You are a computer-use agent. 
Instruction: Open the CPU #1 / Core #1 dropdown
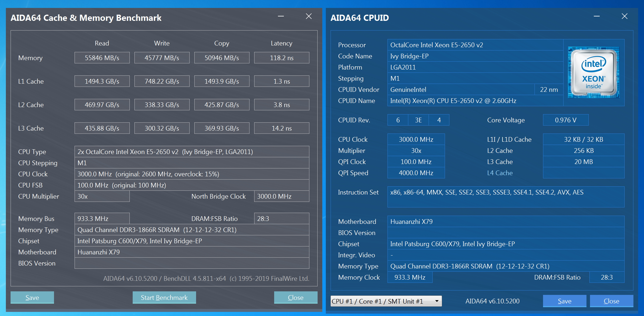pyautogui.click(x=386, y=301)
